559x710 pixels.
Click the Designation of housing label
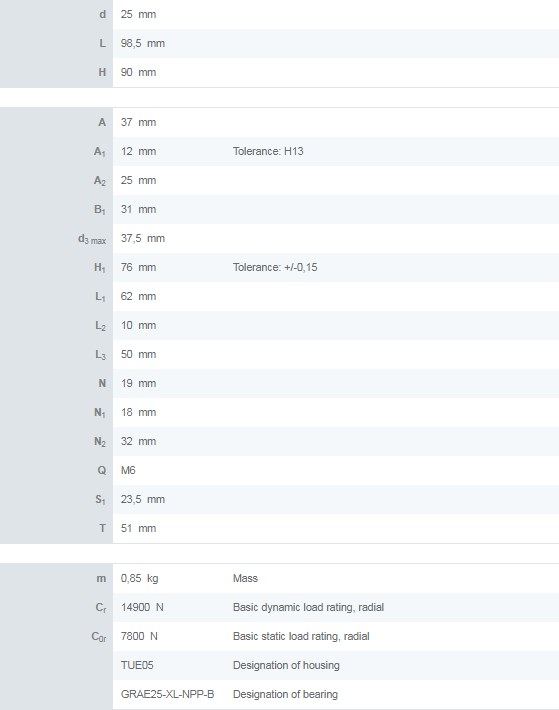pos(286,665)
